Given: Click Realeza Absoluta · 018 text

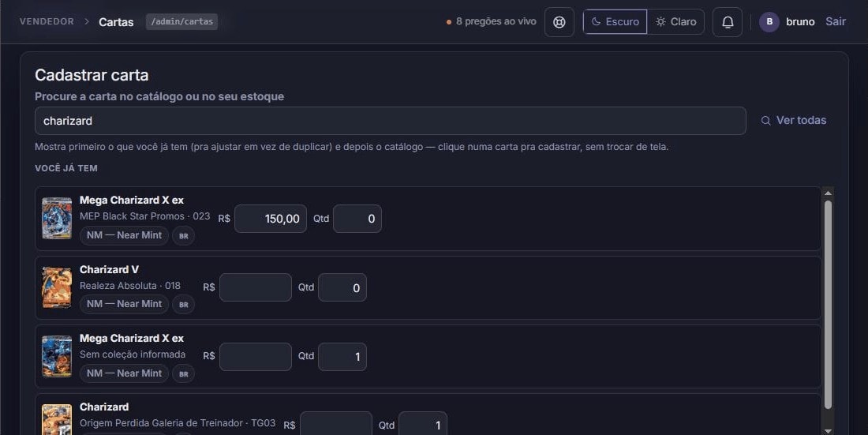Looking at the screenshot, I should pos(130,285).
